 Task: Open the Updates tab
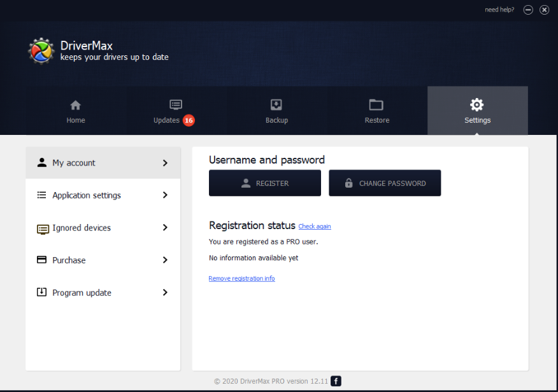(176, 111)
